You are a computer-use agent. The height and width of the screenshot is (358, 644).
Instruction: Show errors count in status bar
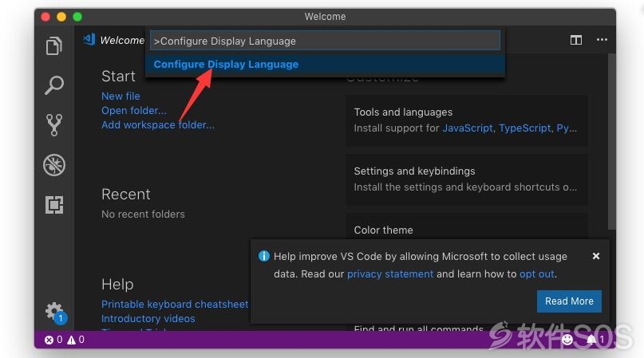[53, 340]
